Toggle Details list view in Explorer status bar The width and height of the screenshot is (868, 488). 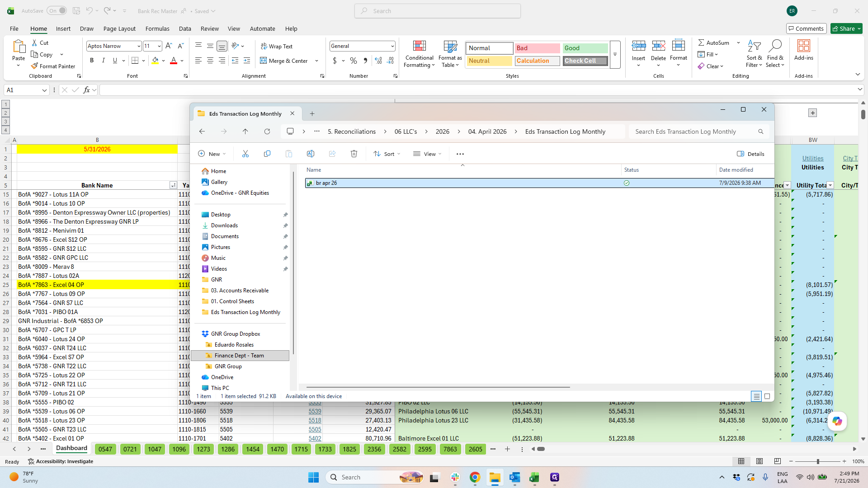coord(756,396)
